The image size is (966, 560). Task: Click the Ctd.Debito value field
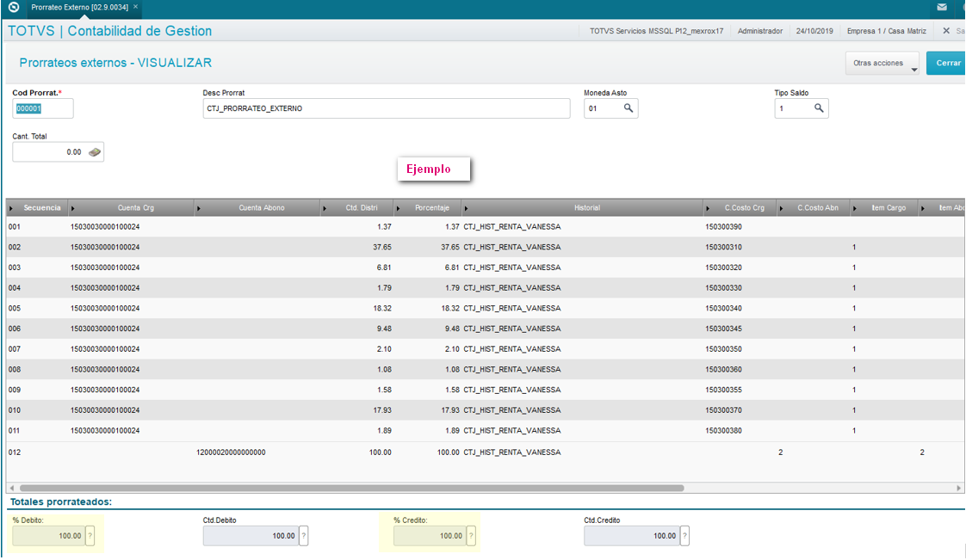tap(251, 536)
